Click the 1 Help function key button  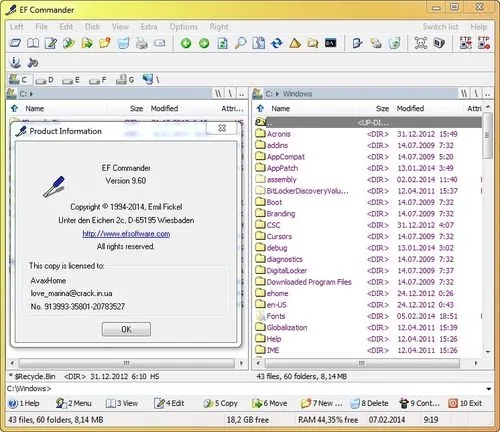(23, 403)
